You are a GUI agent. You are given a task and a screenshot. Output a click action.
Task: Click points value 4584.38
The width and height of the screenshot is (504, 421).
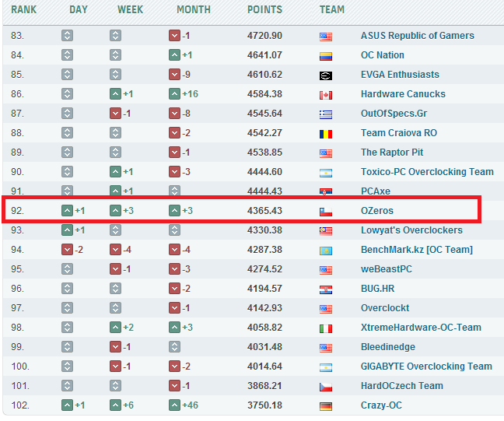tap(264, 94)
